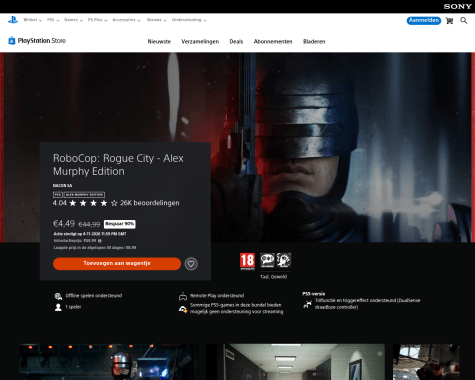Click the PS5-versie heading
This screenshot has width=475, height=380.
314,294
